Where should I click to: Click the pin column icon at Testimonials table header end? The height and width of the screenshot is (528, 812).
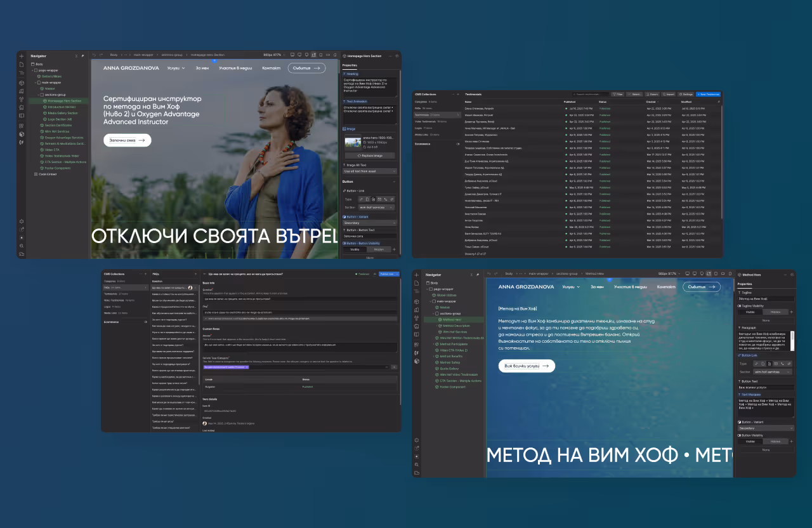point(719,102)
